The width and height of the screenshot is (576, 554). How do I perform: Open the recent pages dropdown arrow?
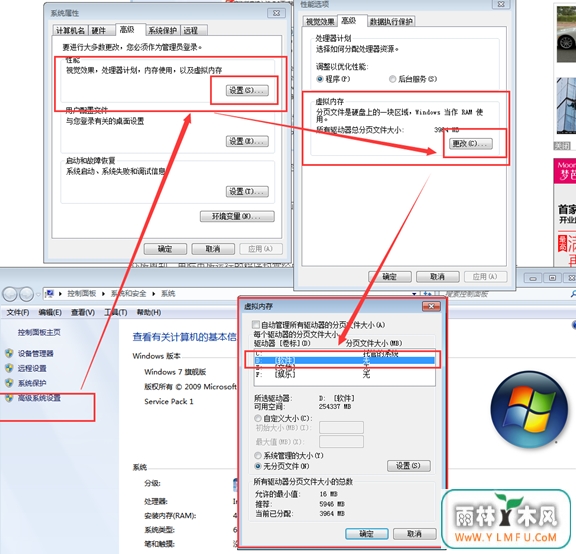[x=38, y=294]
